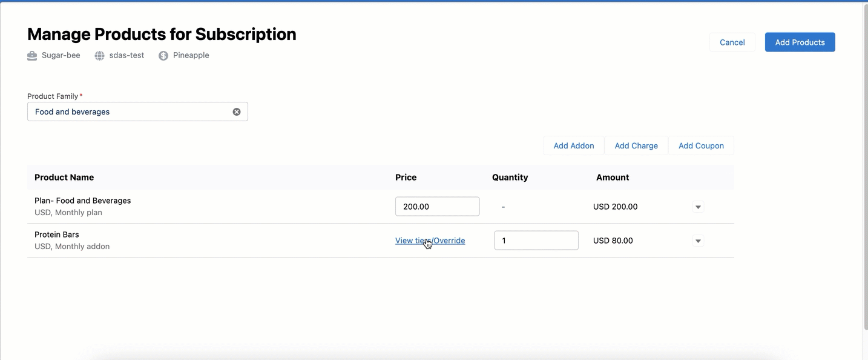Focus the Protein Bars quantity field

(536, 241)
